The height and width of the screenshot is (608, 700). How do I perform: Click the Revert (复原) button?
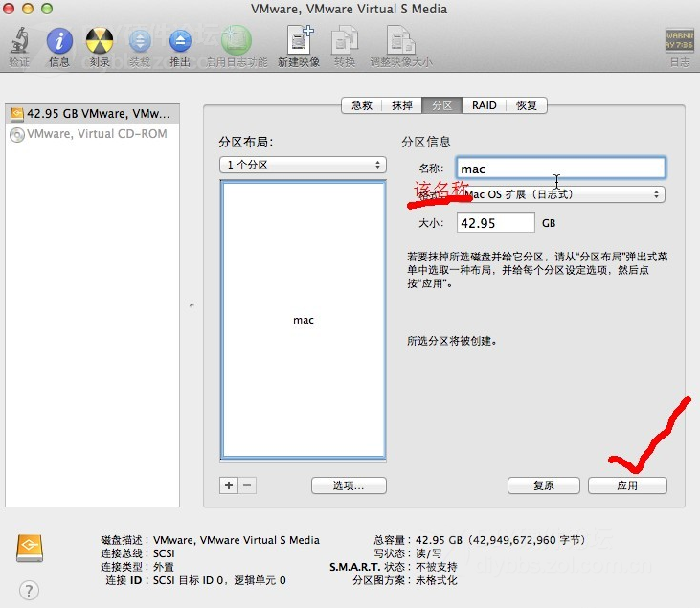point(543,485)
